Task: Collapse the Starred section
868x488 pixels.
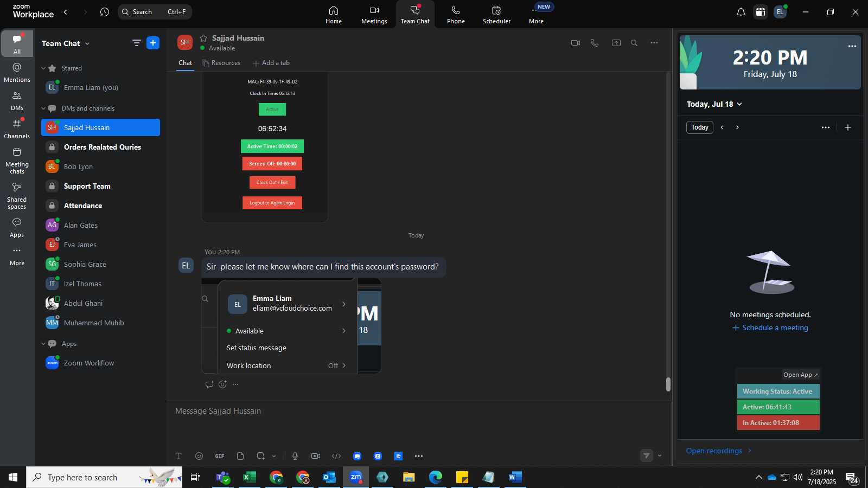Action: (x=43, y=68)
